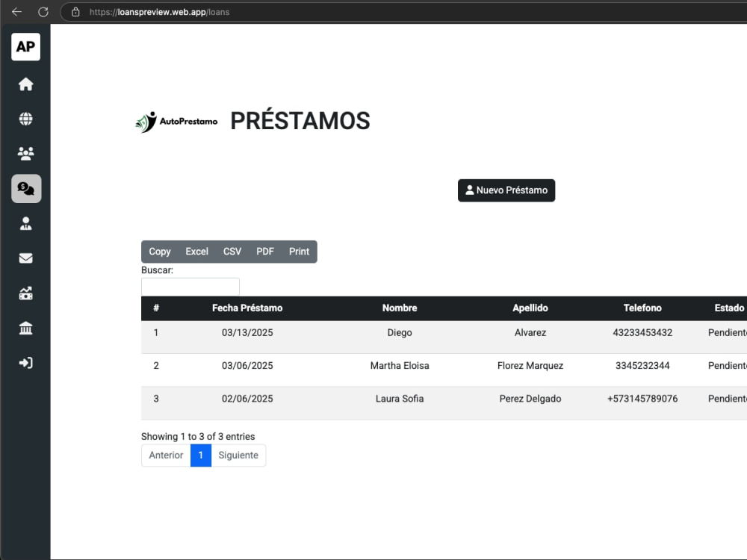The height and width of the screenshot is (560, 747).
Task: Click the surname Florez Marquez
Action: click(x=530, y=366)
